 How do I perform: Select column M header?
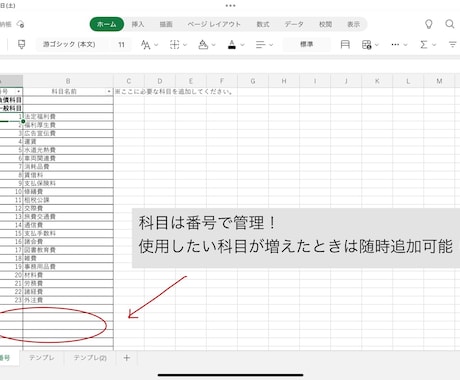pos(439,81)
